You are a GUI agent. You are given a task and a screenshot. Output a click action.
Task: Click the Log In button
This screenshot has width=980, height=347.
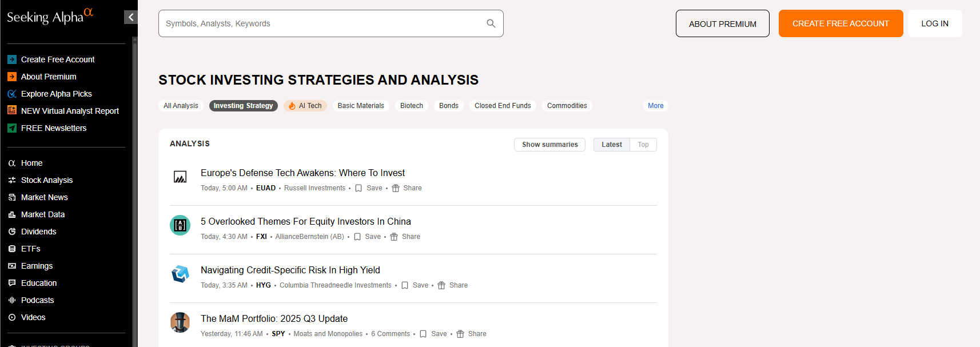point(935,23)
